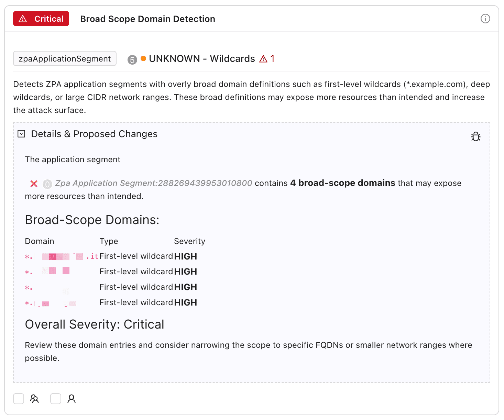Click the zpaApplicationSegment tag
This screenshot has width=504, height=420.
[x=65, y=58]
